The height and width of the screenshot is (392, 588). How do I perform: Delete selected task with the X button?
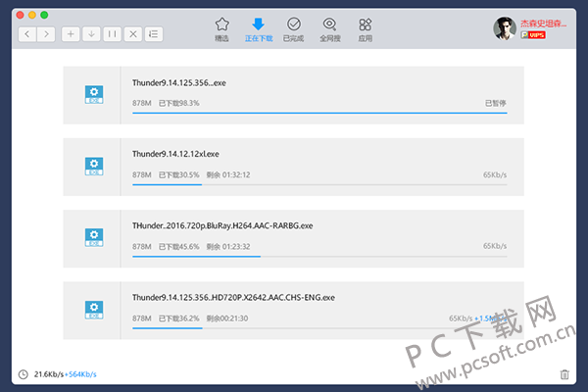[x=132, y=34]
